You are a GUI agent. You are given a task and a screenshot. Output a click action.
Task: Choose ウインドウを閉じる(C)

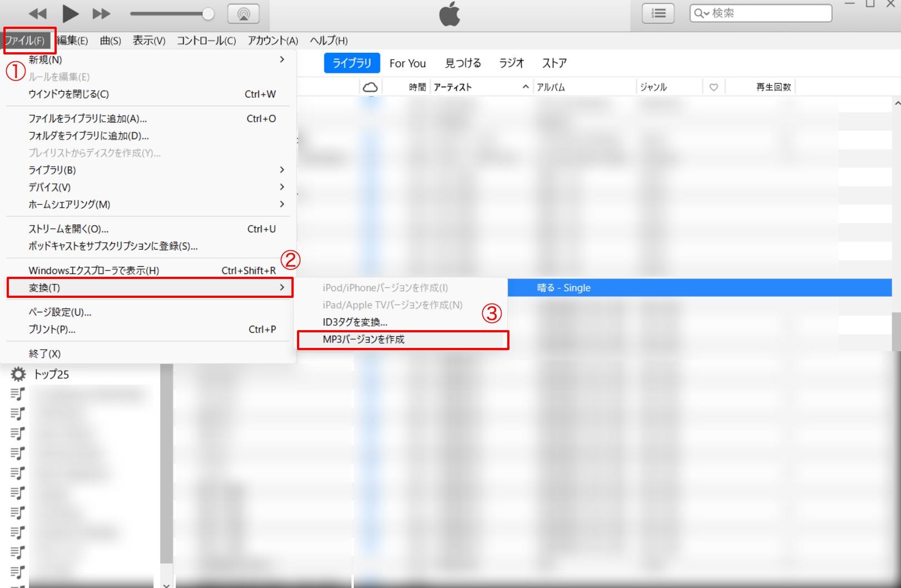(x=149, y=94)
